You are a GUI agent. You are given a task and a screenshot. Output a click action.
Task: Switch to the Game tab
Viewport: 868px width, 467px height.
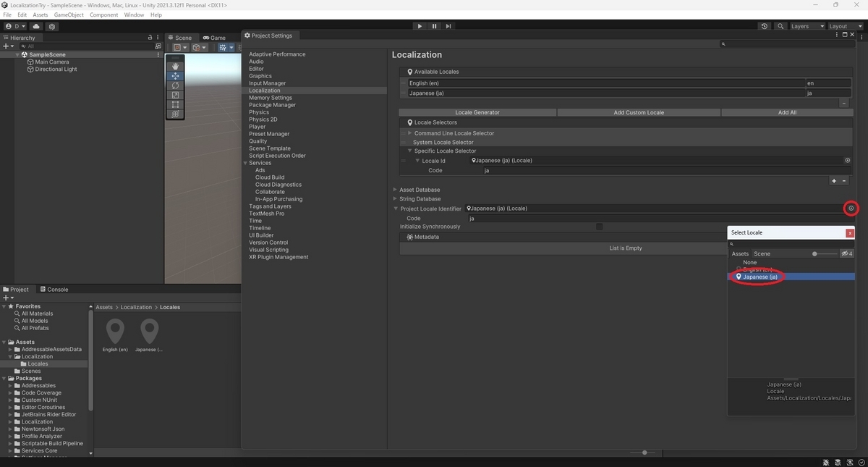pos(214,38)
